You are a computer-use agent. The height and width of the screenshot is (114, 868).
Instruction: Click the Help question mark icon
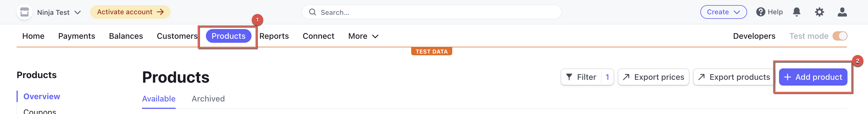tap(760, 12)
